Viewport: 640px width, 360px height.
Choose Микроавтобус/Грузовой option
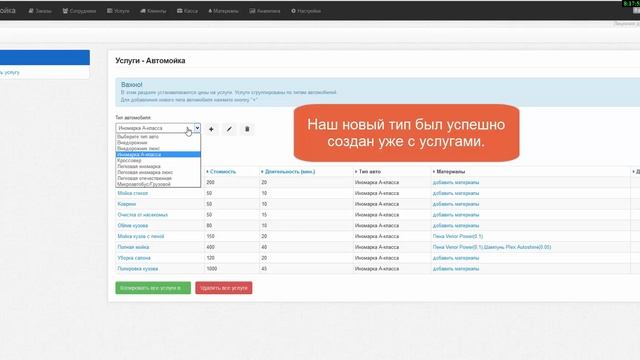(158, 184)
